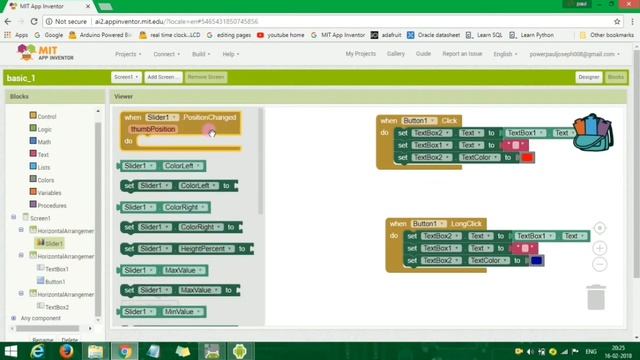This screenshot has width=640, height=360.
Task: Open the backpack icon in the viewer
Action: (593, 133)
